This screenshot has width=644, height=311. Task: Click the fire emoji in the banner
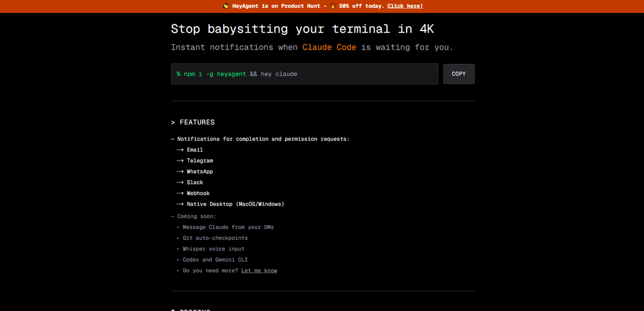tap(333, 6)
